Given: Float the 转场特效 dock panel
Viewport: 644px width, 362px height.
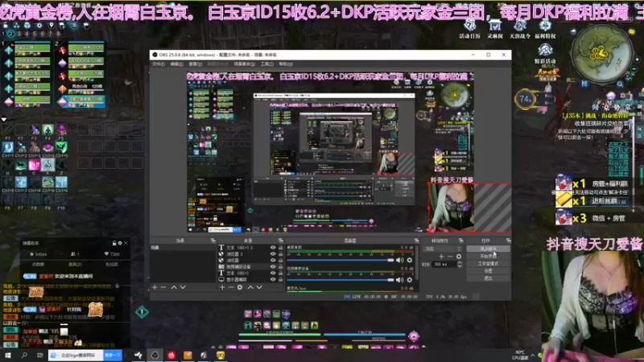Looking at the screenshot, I should (460, 241).
